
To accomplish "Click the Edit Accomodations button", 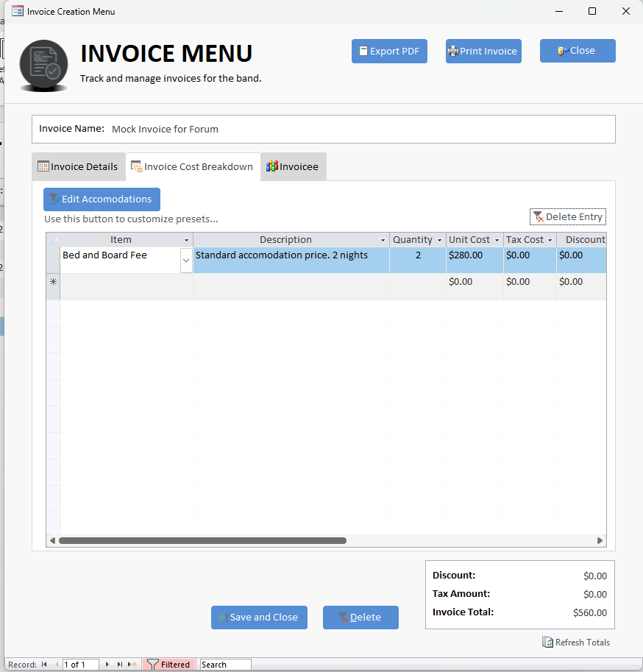I will coord(102,199).
